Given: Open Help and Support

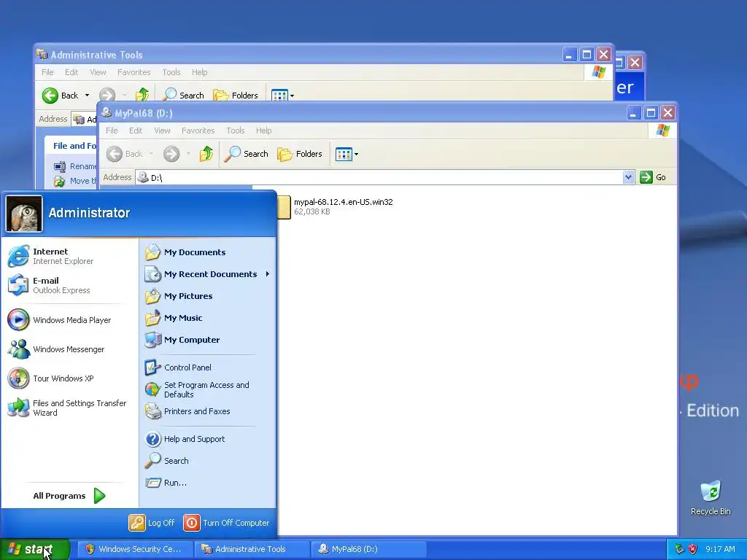Looking at the screenshot, I should (x=207, y=439).
